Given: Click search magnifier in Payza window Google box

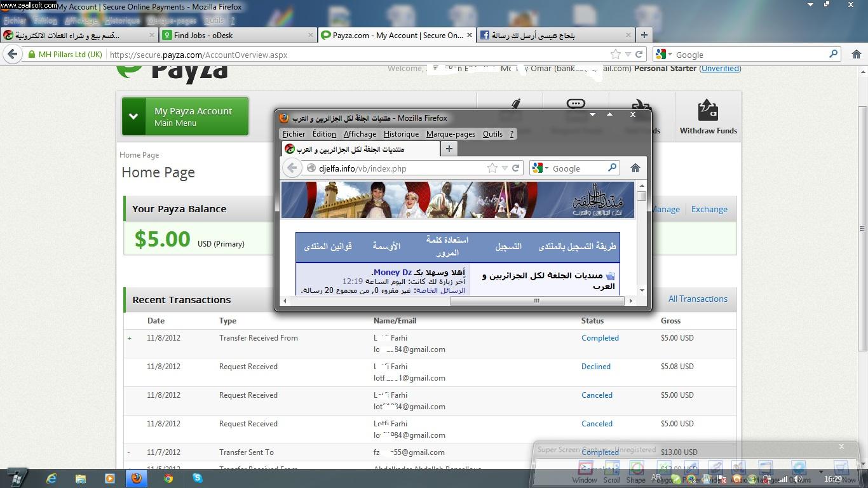Looking at the screenshot, I should click(833, 55).
